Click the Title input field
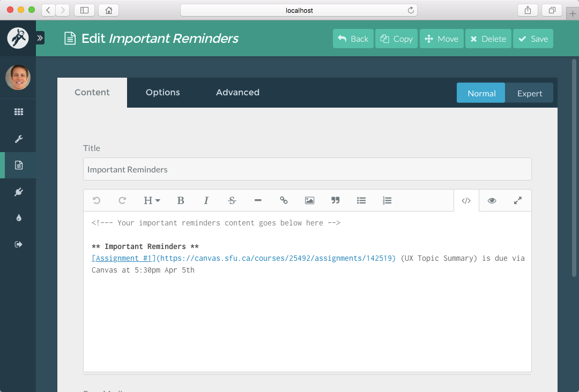This screenshot has height=392, width=579. (307, 169)
